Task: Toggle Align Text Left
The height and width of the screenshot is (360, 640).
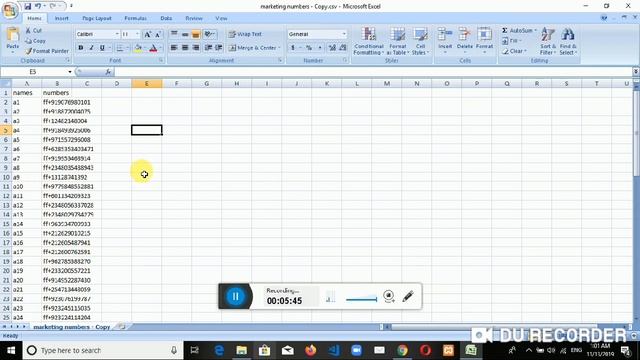Action: [174, 48]
